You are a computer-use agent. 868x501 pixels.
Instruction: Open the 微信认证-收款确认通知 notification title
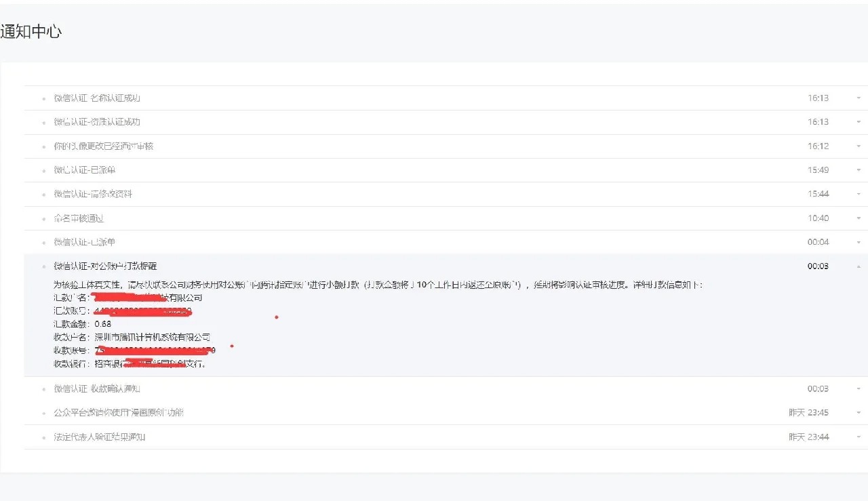(x=97, y=389)
